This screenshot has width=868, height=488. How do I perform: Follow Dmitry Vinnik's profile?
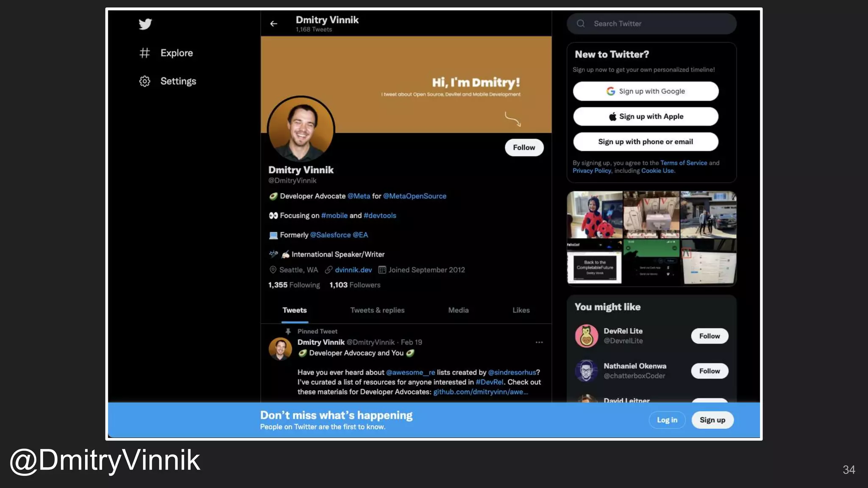point(524,147)
